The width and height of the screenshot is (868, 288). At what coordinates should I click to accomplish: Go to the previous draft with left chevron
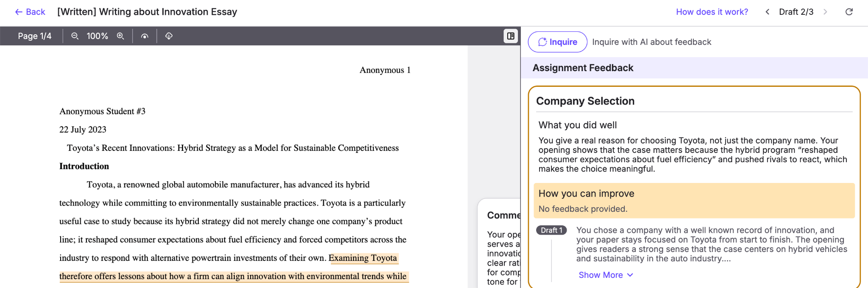pos(767,12)
